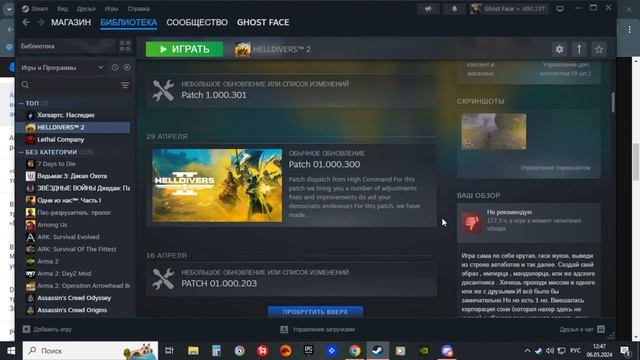The width and height of the screenshot is (640, 360).
Task: Open the GHOST FACE profile tab
Action: click(x=263, y=22)
